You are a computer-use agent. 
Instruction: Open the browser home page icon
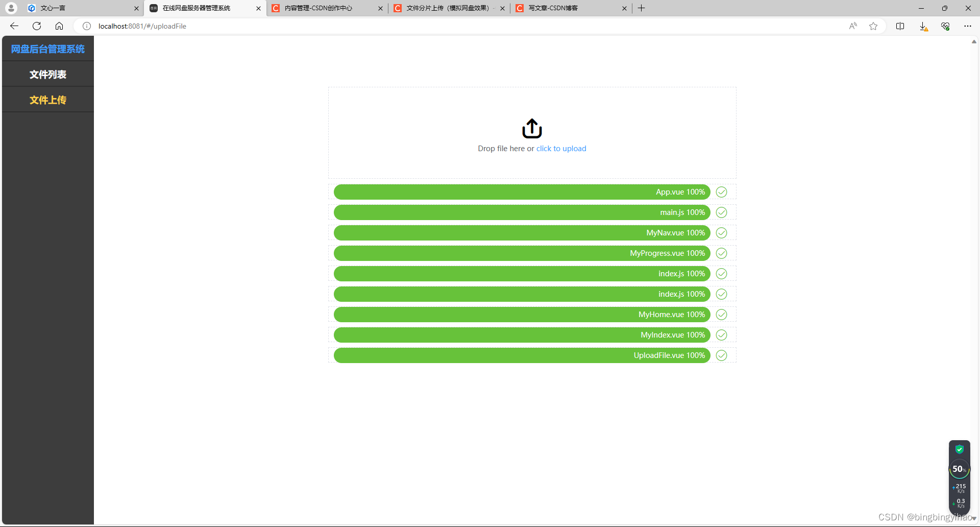tap(59, 26)
